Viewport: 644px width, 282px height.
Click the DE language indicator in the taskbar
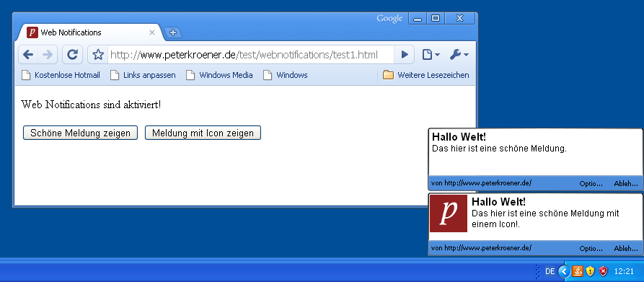(x=550, y=271)
